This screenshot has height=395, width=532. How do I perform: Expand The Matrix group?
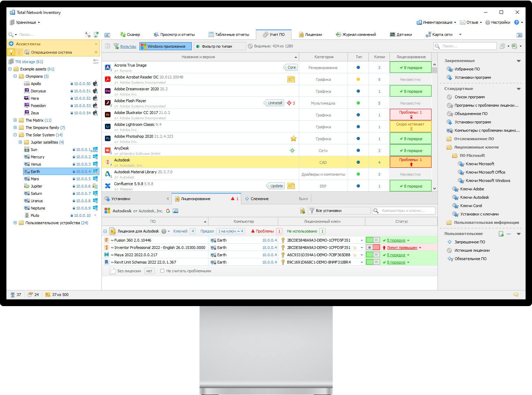pyautogui.click(x=15, y=120)
